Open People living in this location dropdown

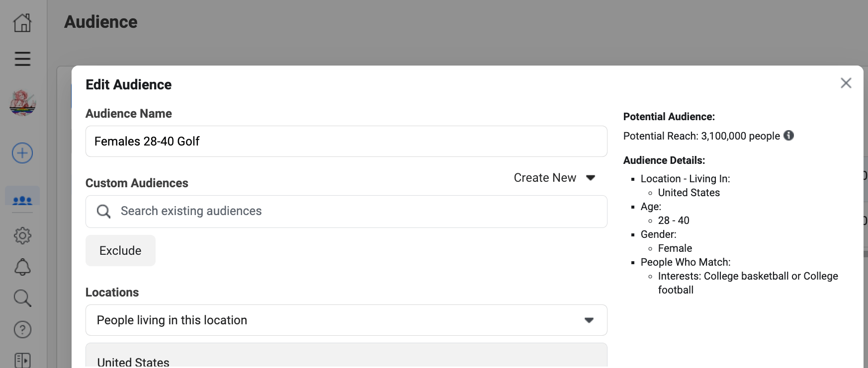click(346, 320)
